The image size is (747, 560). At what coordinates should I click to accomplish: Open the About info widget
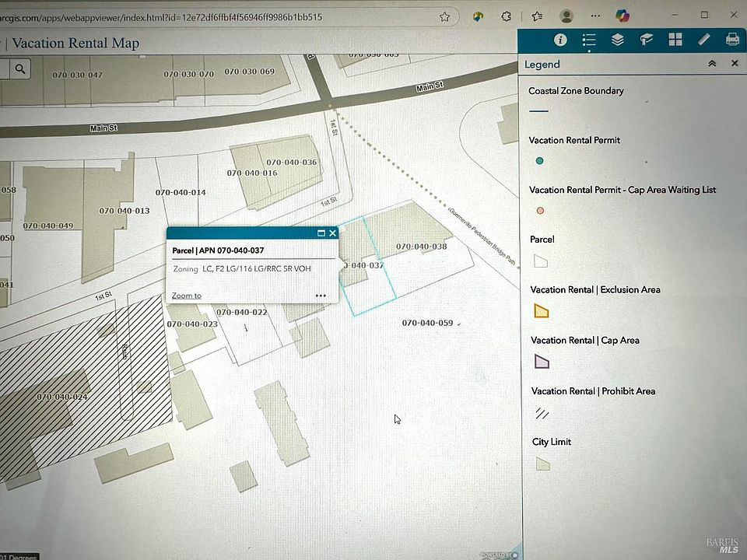click(559, 40)
